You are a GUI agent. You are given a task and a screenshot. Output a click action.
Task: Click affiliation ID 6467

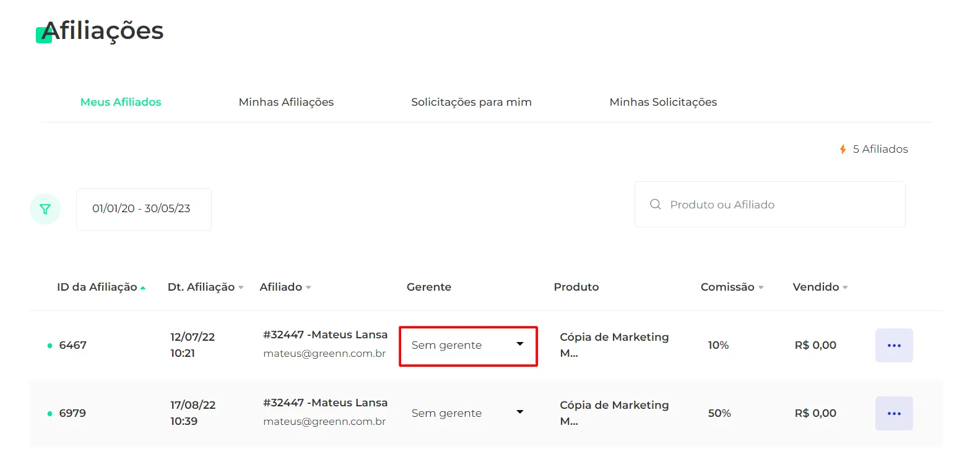coord(72,345)
